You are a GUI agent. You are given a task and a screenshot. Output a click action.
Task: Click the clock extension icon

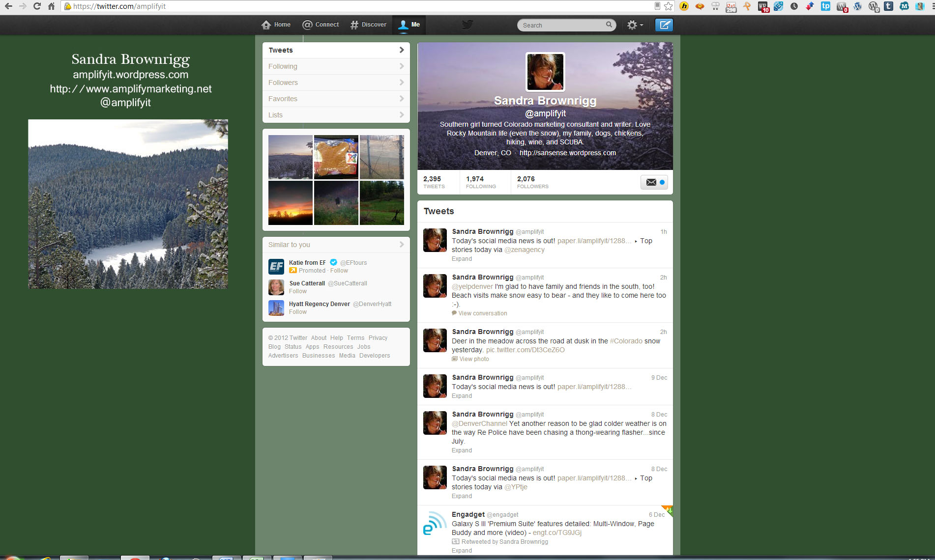tap(794, 6)
